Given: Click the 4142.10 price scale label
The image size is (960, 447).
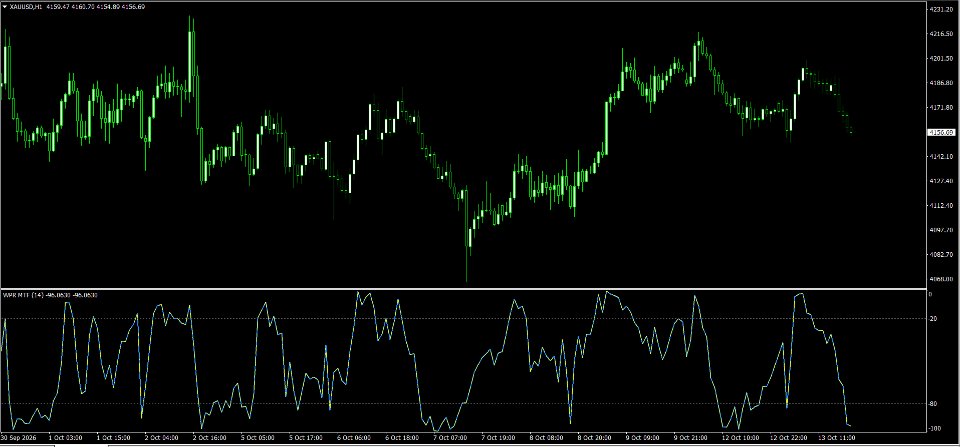Looking at the screenshot, I should 940,157.
